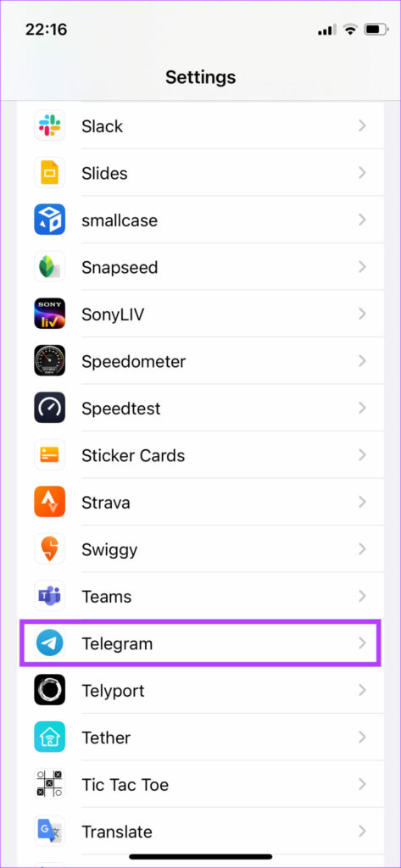Tap the home indicator bar at bottom
This screenshot has height=868, width=401.
pyautogui.click(x=200, y=856)
